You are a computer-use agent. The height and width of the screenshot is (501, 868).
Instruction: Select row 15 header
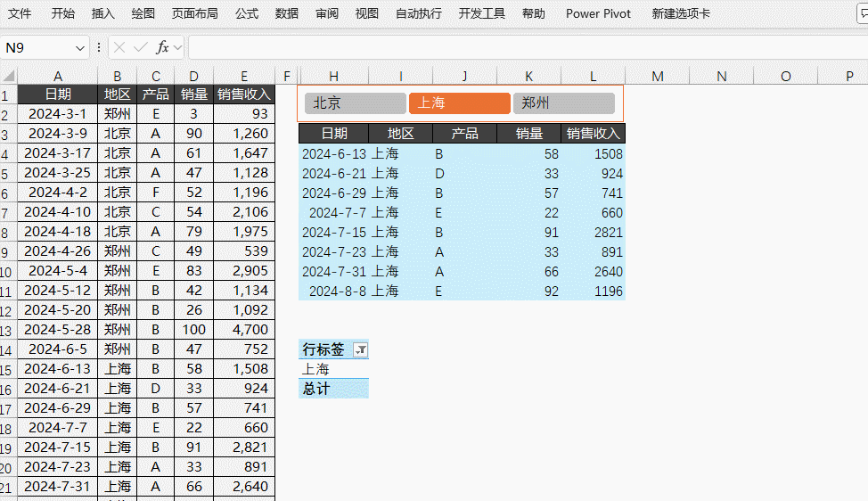tap(8, 369)
